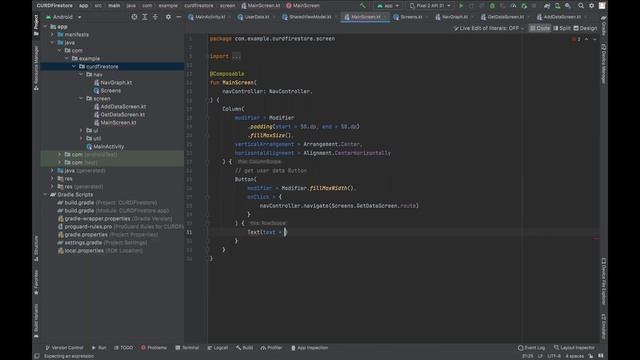The height and width of the screenshot is (360, 640).
Task: Collapse the Gradle Scripts node
Action: click(x=45, y=195)
